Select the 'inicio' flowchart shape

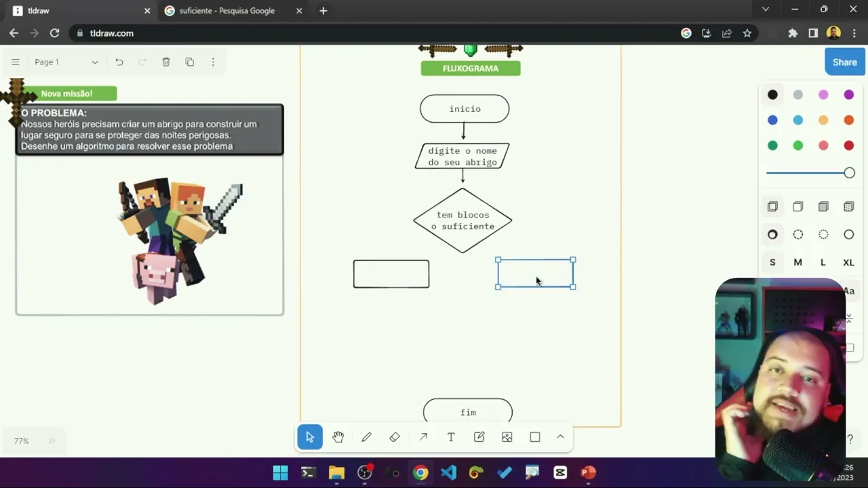point(465,108)
